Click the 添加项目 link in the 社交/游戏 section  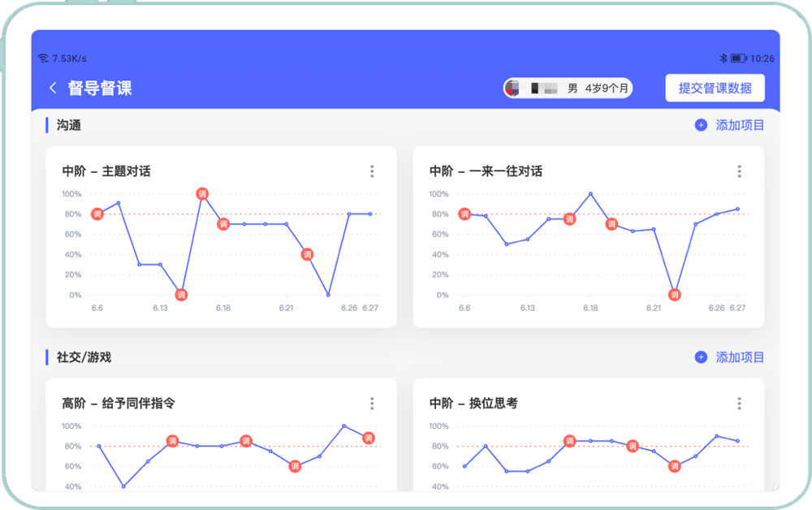pyautogui.click(x=740, y=357)
